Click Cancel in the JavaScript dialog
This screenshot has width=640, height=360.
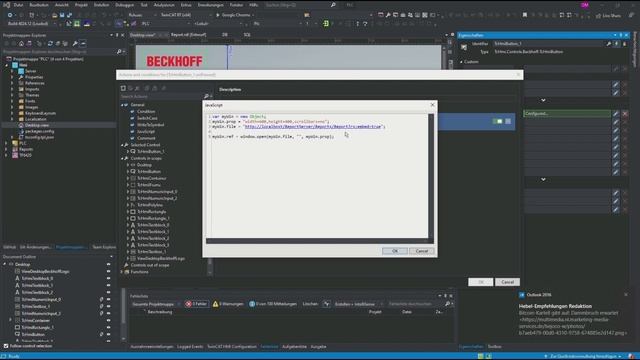422,251
